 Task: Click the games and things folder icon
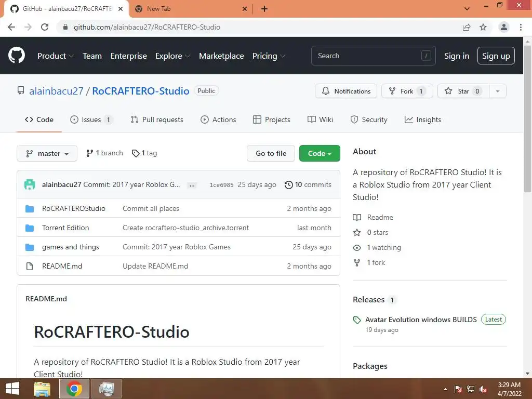[30, 247]
